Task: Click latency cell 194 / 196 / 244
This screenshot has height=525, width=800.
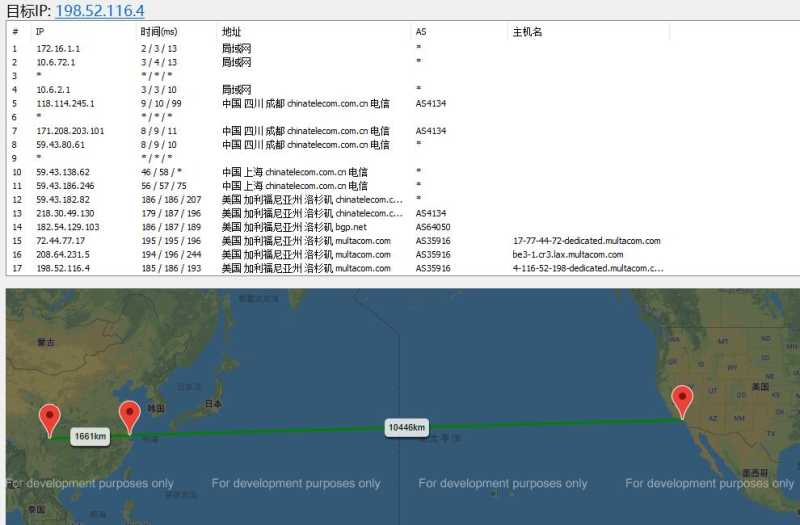Action: (x=171, y=255)
